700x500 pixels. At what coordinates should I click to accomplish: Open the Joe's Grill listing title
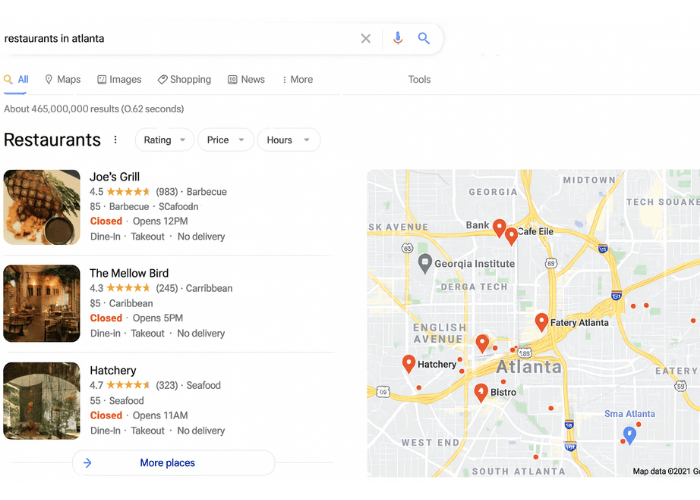pyautogui.click(x=115, y=177)
